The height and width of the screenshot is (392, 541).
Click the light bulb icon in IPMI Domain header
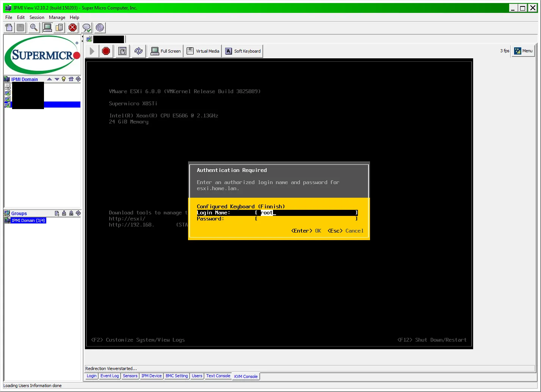[x=64, y=79]
